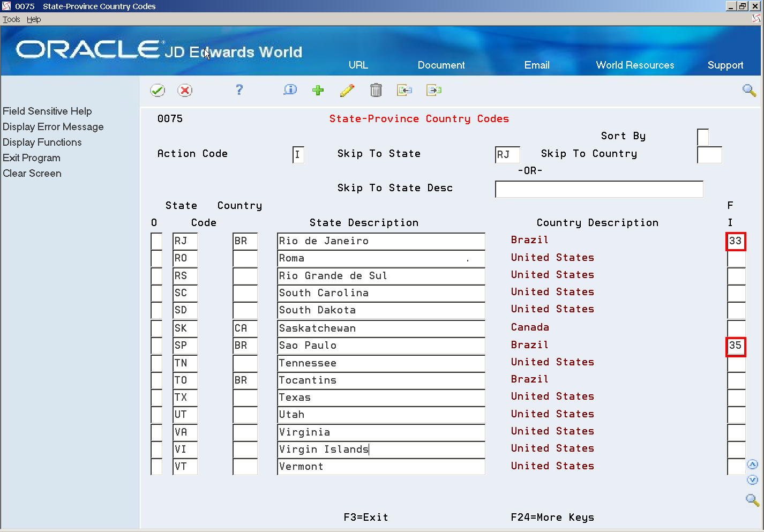The width and height of the screenshot is (764, 532).
Task: Click the Sao Paulo description field
Action: (381, 346)
